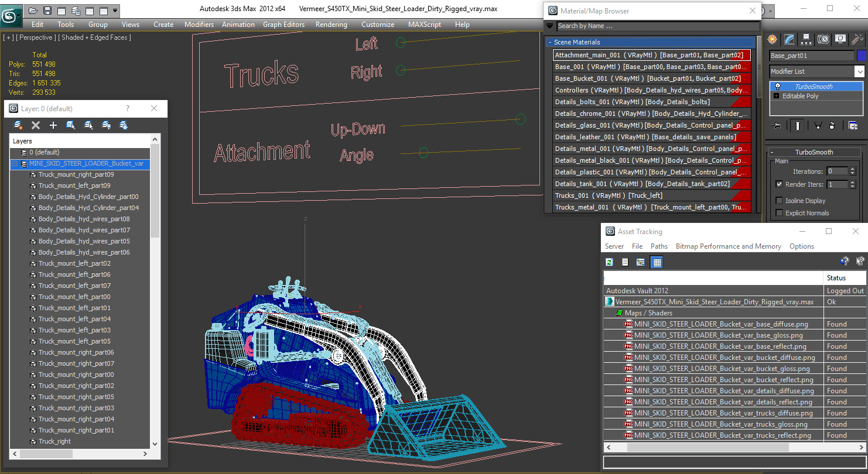The height and width of the screenshot is (474, 868).
Task: Click Make Unique icon below modifier stack
Action: click(x=818, y=125)
